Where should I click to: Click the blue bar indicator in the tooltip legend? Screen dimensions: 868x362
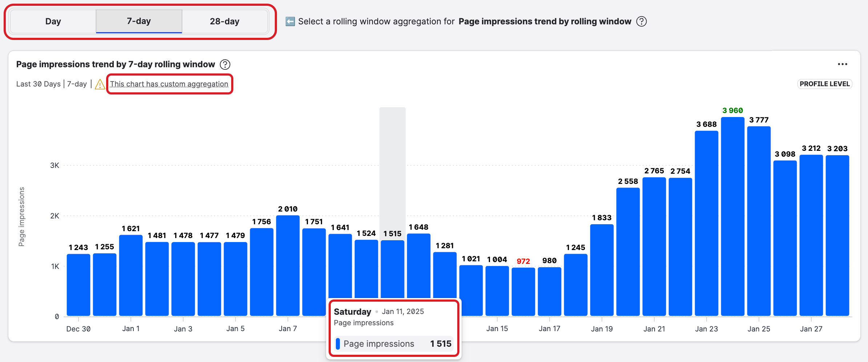click(x=338, y=343)
